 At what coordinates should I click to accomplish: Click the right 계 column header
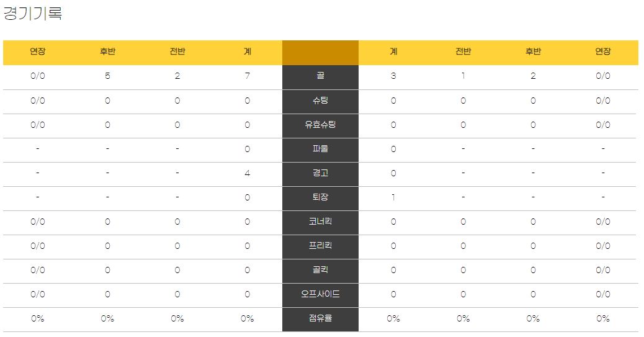(393, 52)
